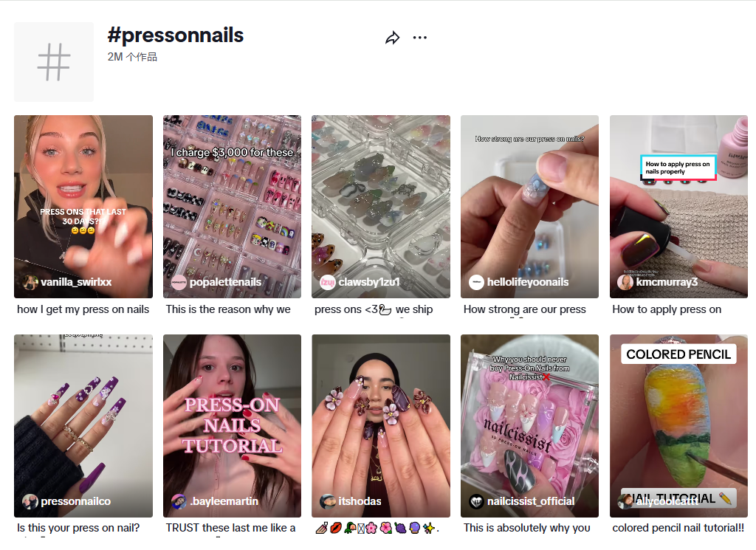Click 'How to apply press on' caption
756x550 pixels.
click(x=667, y=309)
